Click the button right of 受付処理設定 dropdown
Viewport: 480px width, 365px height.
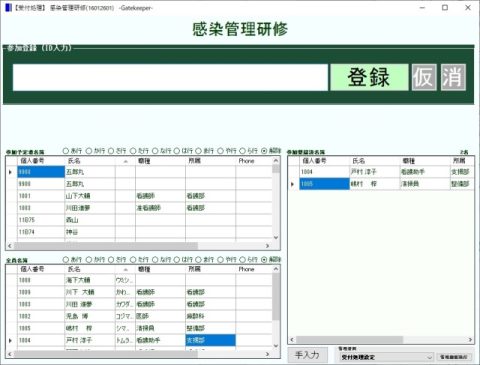454,357
